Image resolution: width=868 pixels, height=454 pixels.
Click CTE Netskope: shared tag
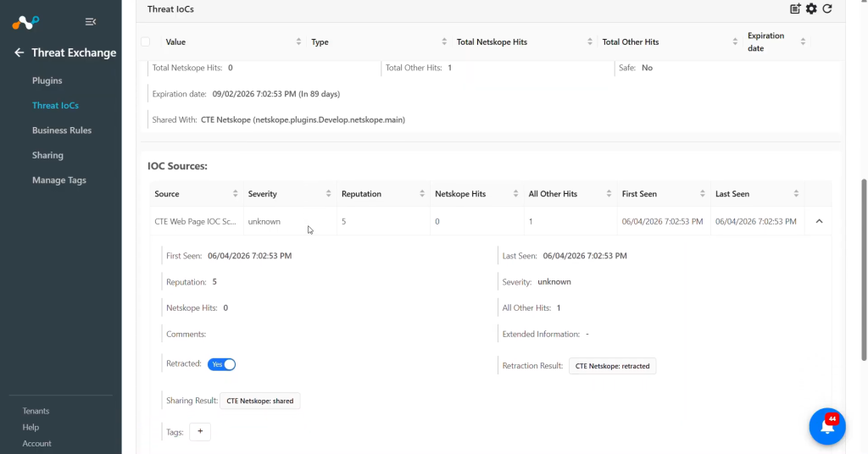coord(259,401)
